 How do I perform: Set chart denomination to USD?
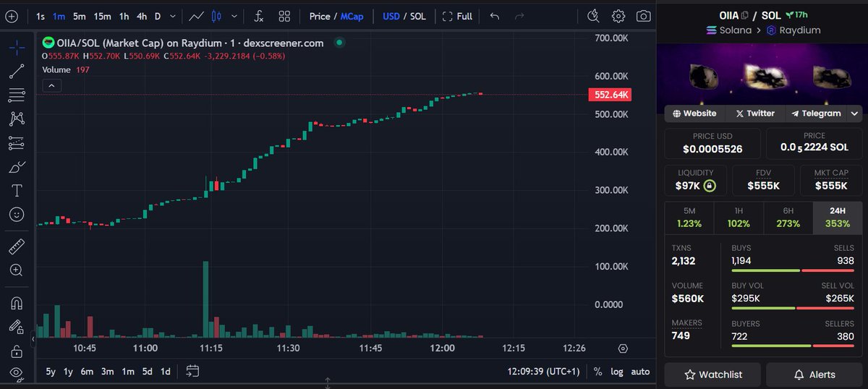pos(391,16)
